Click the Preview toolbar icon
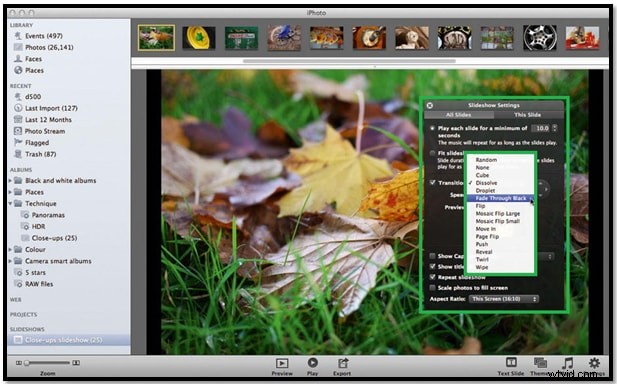The width and height of the screenshot is (617, 384). tap(282, 363)
